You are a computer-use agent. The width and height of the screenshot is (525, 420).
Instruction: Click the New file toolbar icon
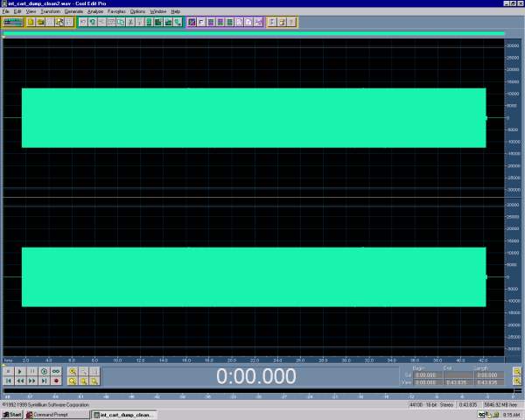point(31,22)
